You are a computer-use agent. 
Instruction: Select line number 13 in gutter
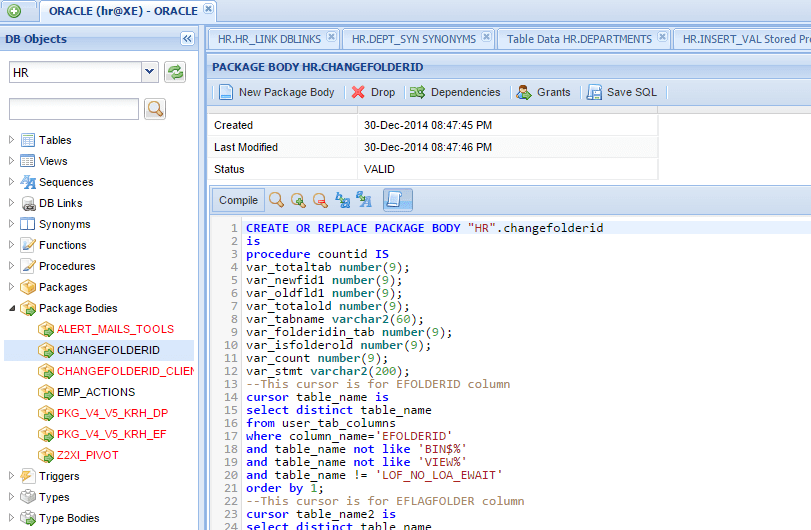point(231,384)
